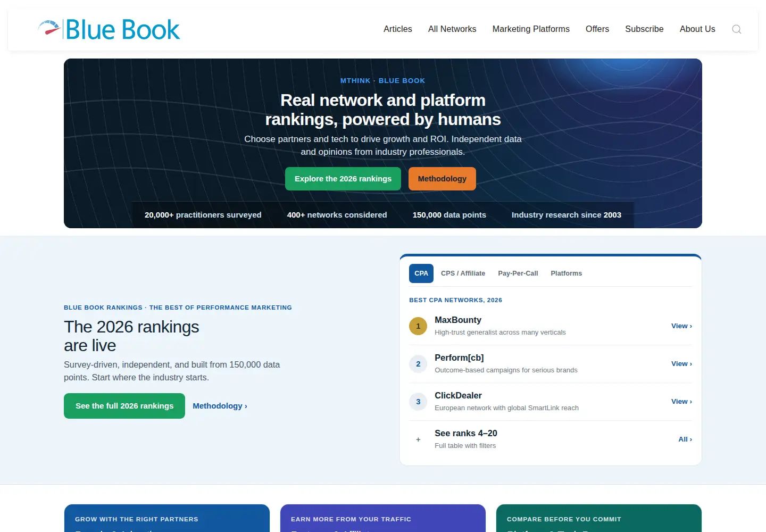Click the 400+ networks considered stat
766x532 pixels.
pyautogui.click(x=337, y=215)
